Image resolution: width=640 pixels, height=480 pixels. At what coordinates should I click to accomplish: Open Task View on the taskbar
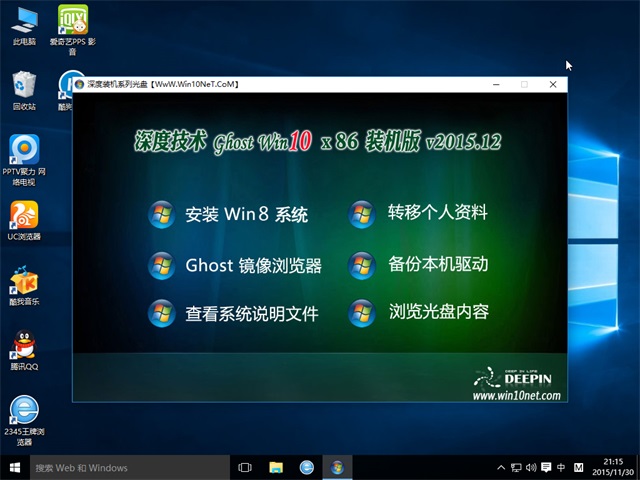245,467
